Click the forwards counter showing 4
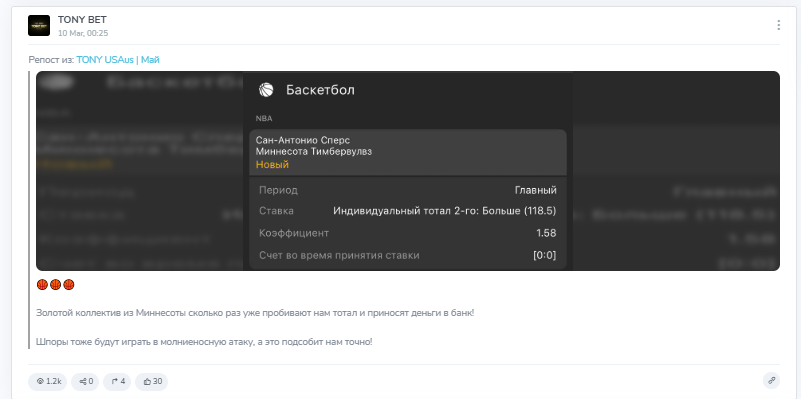The width and height of the screenshot is (801, 399). pos(117,381)
